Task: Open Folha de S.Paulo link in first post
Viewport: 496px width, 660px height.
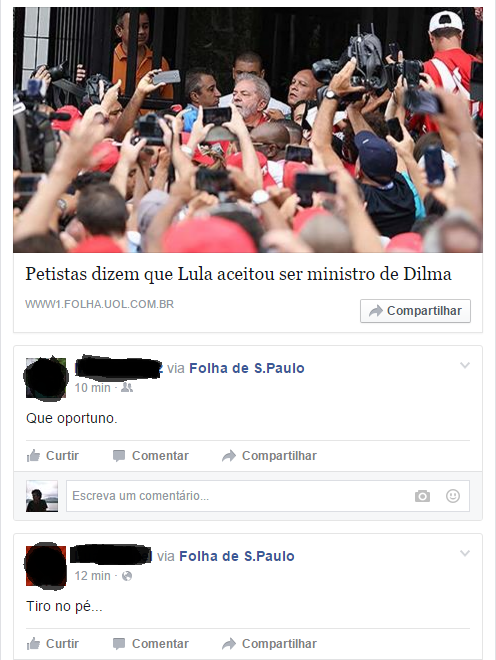Action: 247,368
